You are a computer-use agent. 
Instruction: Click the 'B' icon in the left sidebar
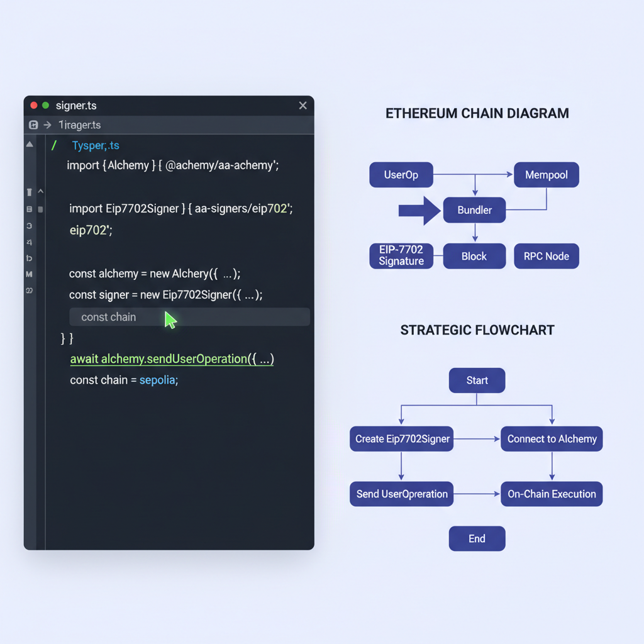pyautogui.click(x=29, y=209)
